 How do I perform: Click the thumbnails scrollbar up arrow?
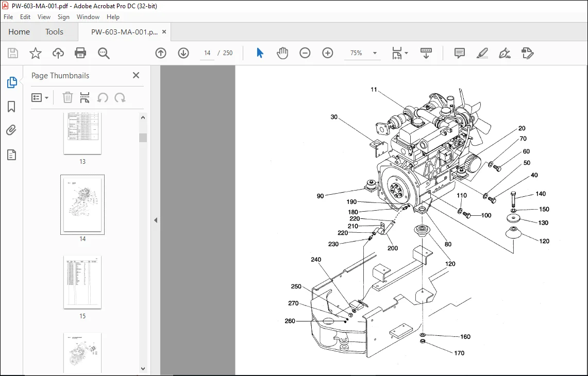click(143, 117)
